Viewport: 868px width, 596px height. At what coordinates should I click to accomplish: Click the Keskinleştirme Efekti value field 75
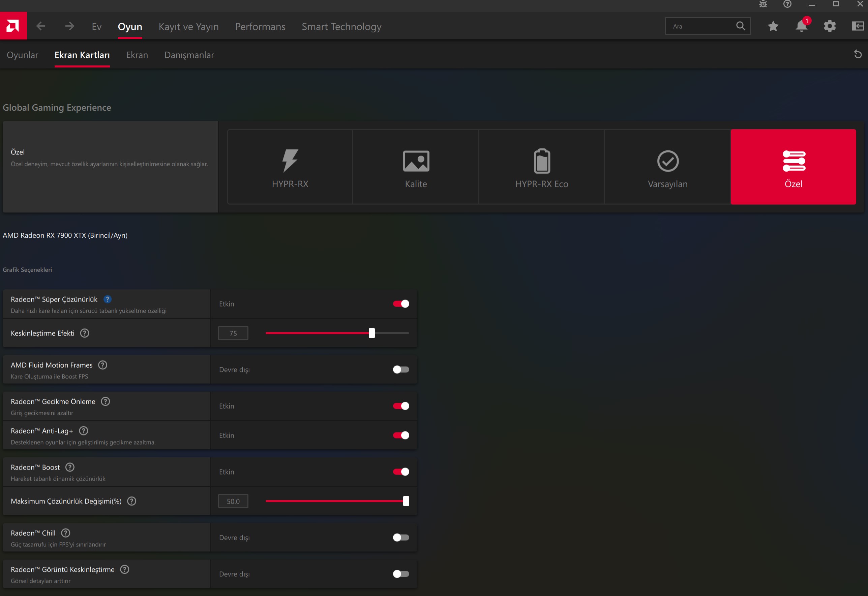[x=233, y=333]
